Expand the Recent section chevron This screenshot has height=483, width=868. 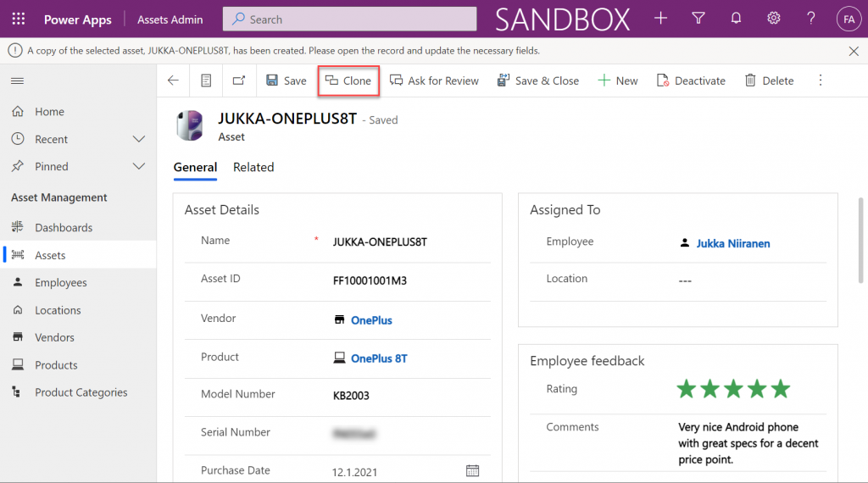pos(140,139)
